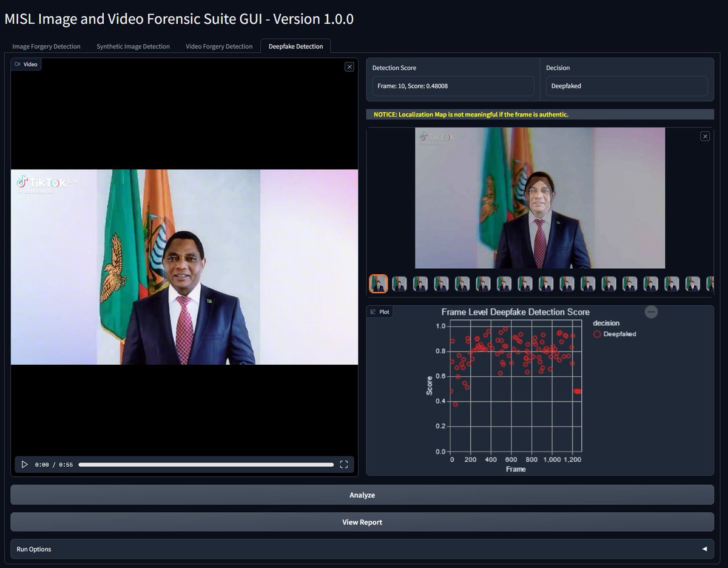
Task: Select the tenth frame thumbnail
Action: [x=567, y=283]
